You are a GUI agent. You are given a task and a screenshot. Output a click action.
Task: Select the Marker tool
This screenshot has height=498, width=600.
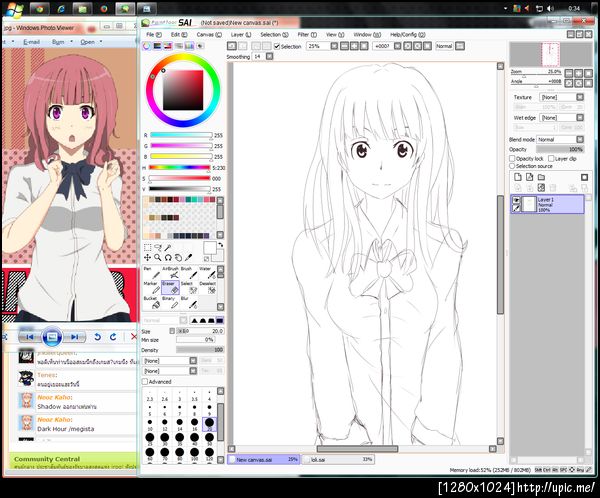point(151,287)
